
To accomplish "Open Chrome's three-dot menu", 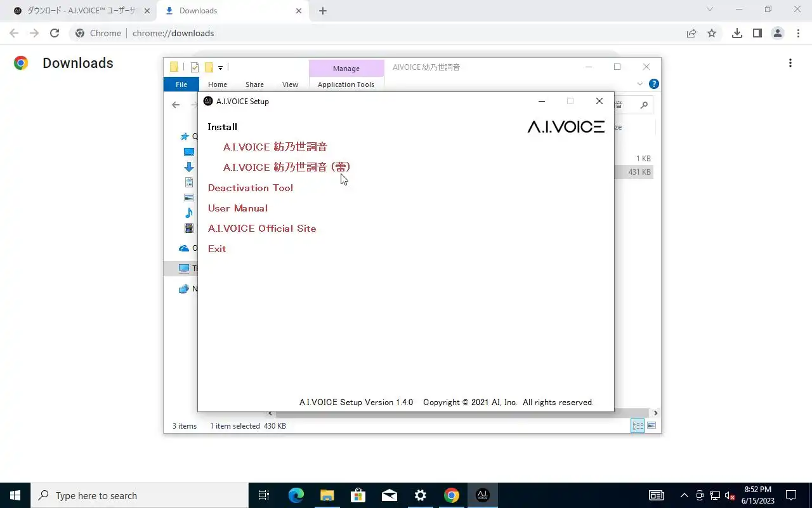I will point(798,33).
